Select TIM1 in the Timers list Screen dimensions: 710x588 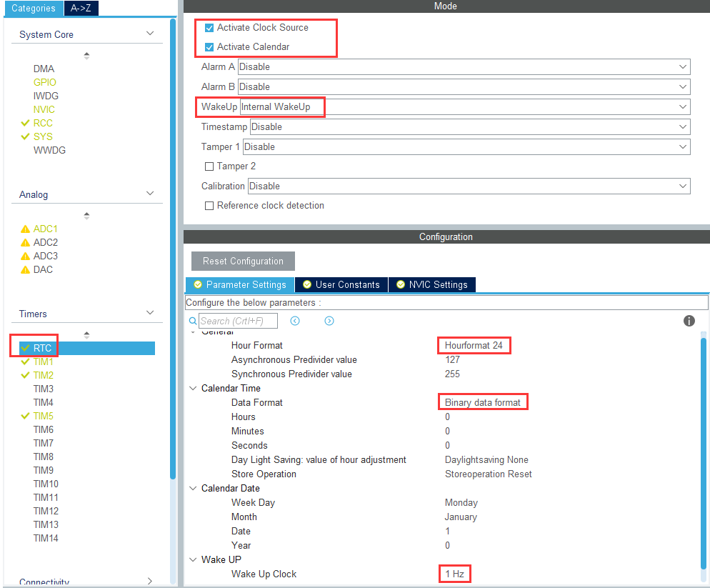coord(43,362)
